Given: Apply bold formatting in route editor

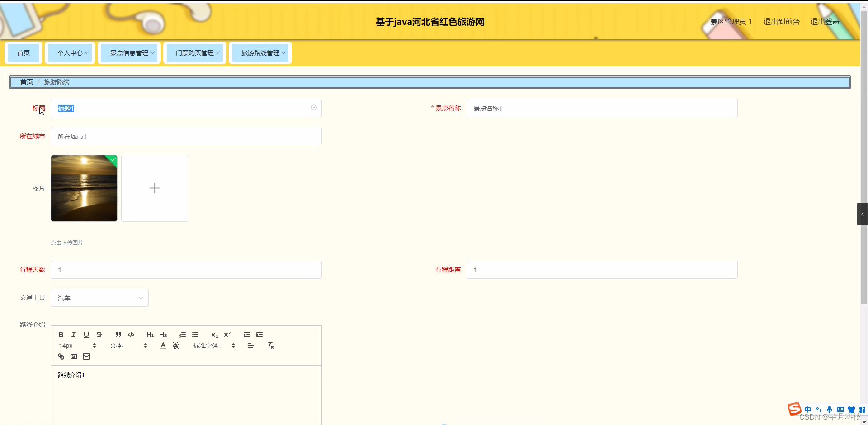Looking at the screenshot, I should [x=61, y=334].
